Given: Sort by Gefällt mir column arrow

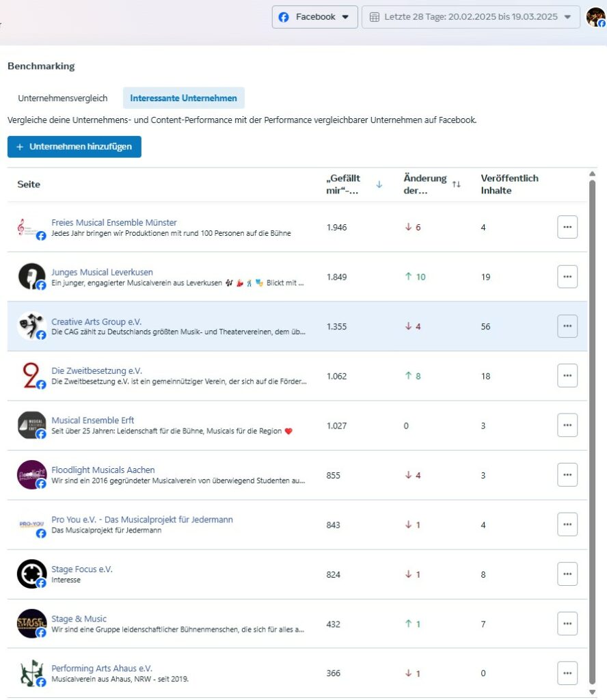Looking at the screenshot, I should [379, 185].
